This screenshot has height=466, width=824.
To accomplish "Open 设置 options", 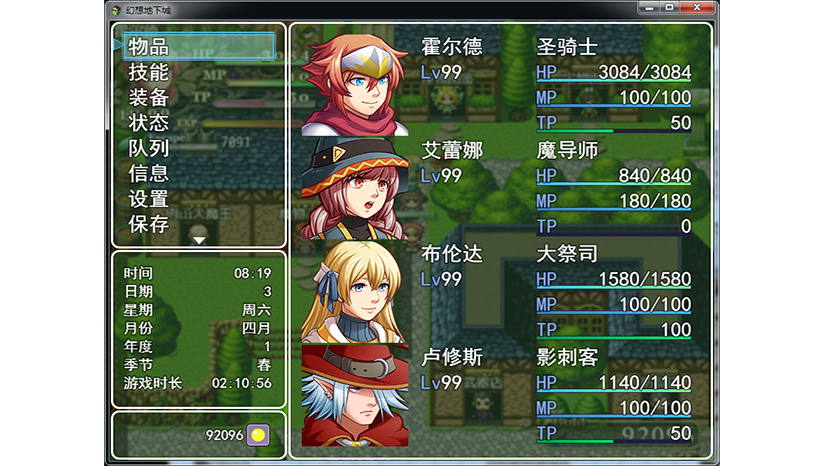I will click(148, 199).
